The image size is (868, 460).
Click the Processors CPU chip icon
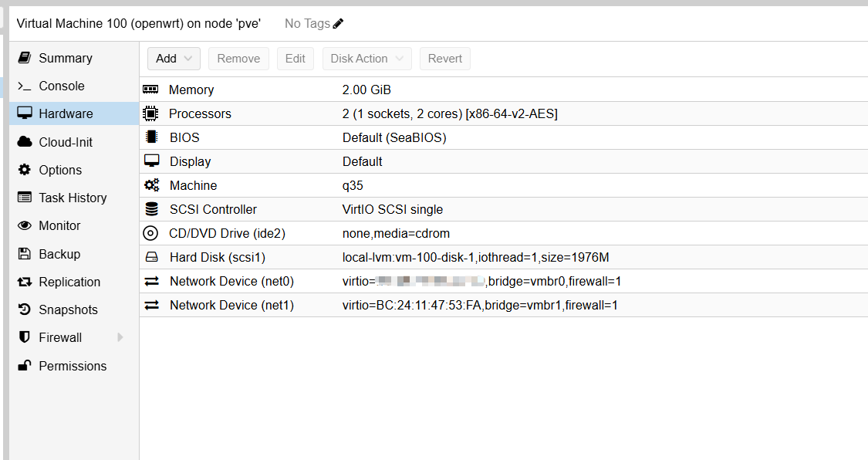151,113
